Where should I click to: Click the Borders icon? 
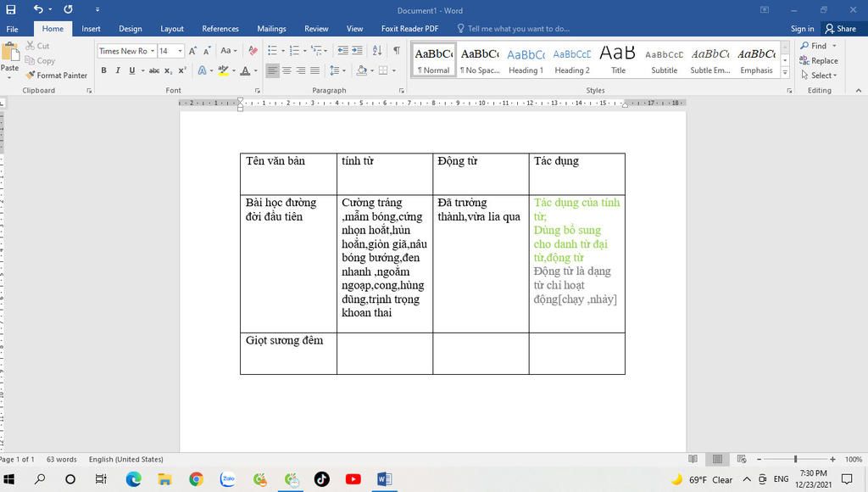click(383, 70)
